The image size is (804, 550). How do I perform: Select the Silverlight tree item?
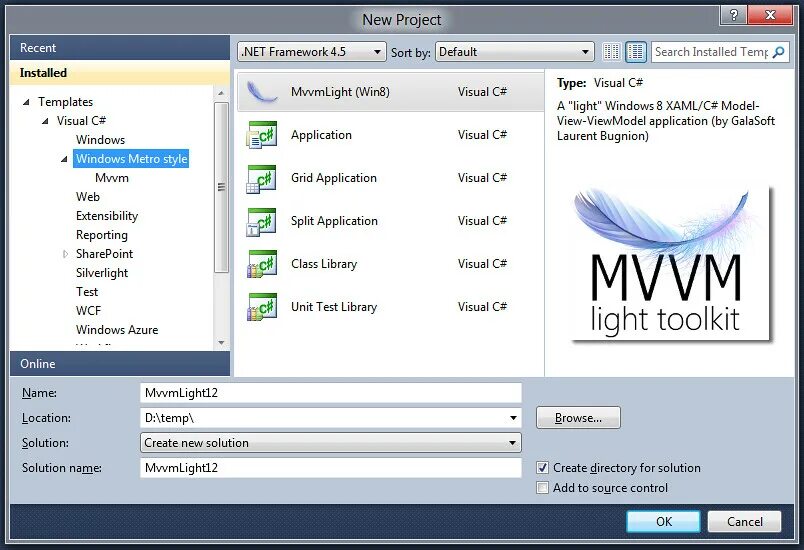pyautogui.click(x=102, y=273)
